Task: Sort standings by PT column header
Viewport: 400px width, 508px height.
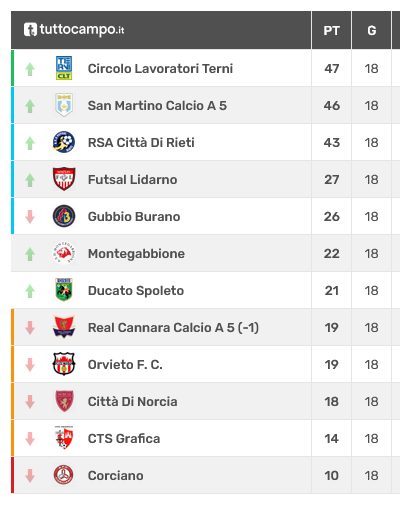Action: [x=331, y=30]
